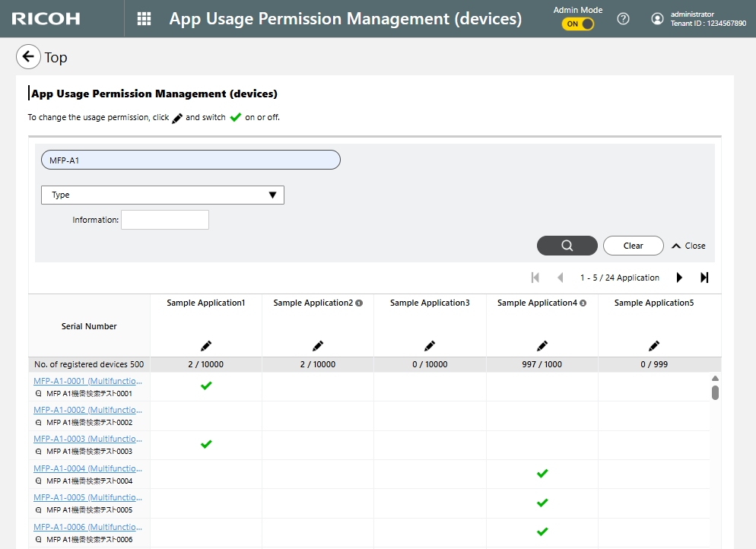The height and width of the screenshot is (549, 756).
Task: Click info icon beside Sample Application2
Action: [x=359, y=303]
